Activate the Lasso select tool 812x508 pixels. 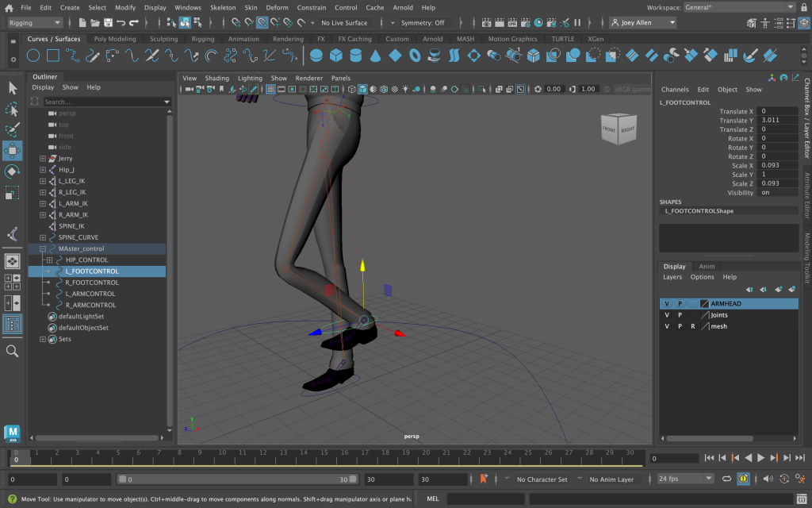click(13, 109)
